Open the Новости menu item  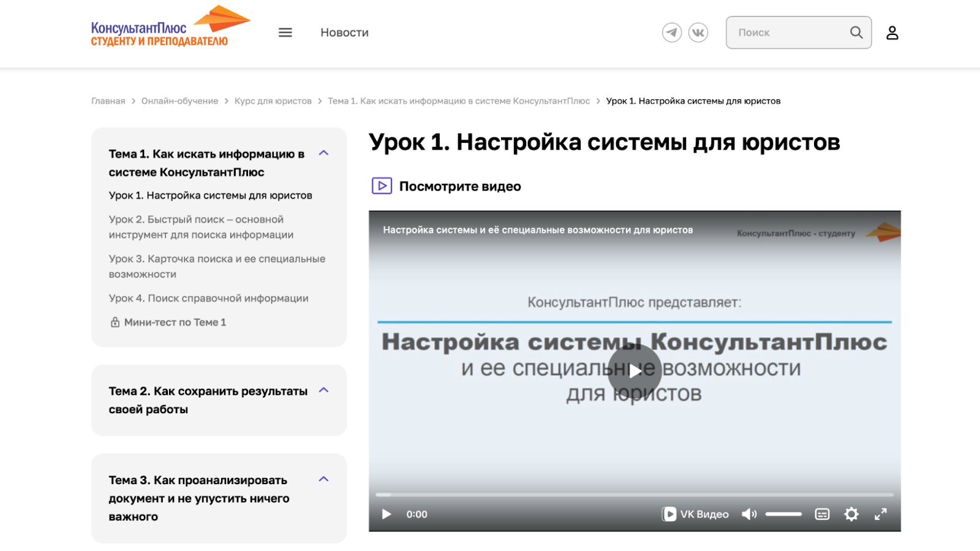(x=345, y=32)
